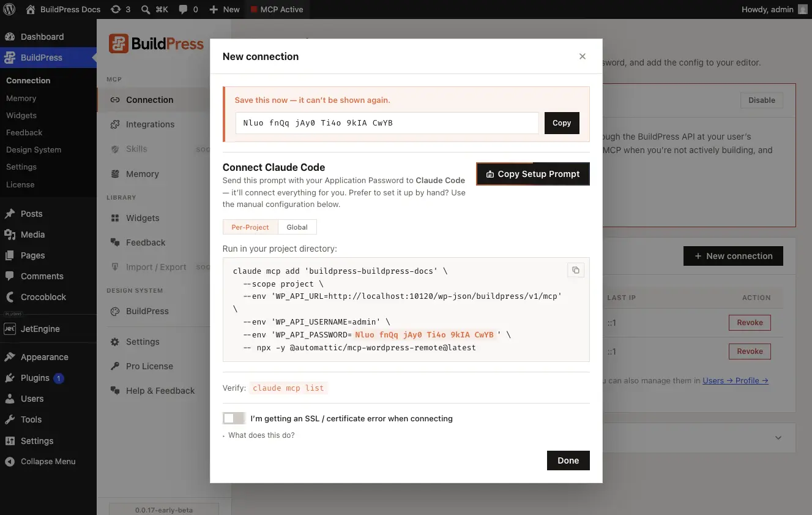
Task: Open Help & Feedback in BuildPress panel
Action: 160,391
